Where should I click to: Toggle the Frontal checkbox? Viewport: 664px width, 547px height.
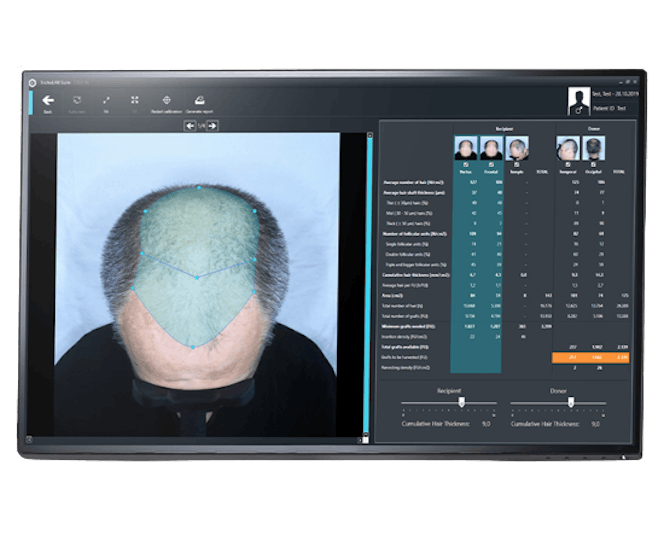click(x=491, y=165)
